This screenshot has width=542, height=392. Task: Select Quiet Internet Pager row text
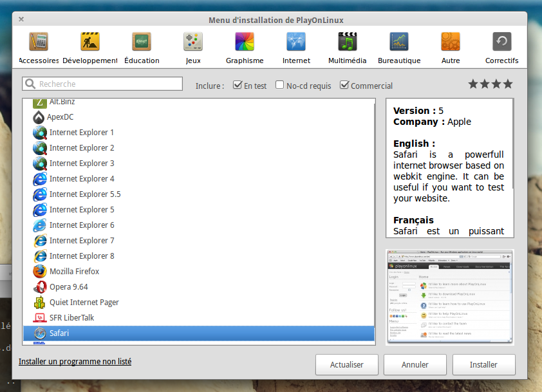click(84, 303)
